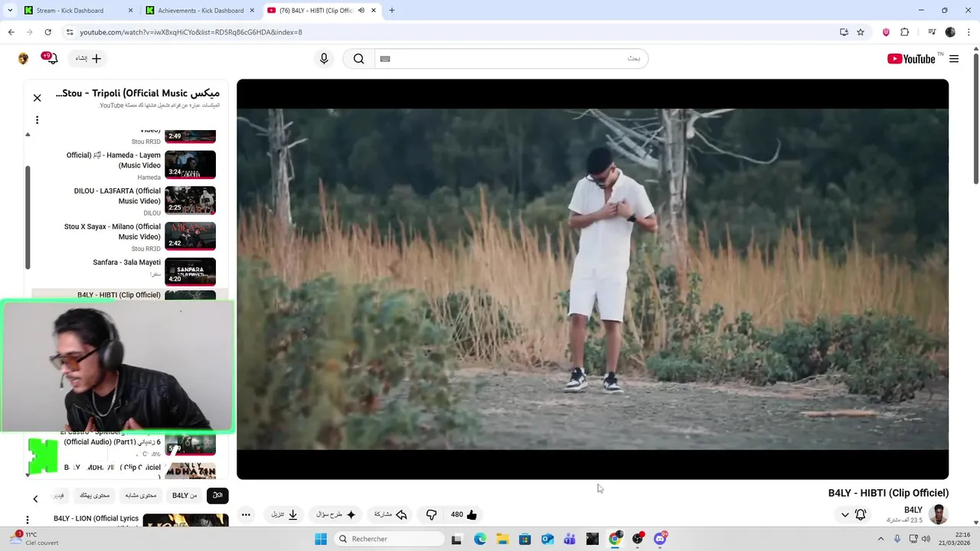Open the YouTube account avatar menu

(23, 59)
